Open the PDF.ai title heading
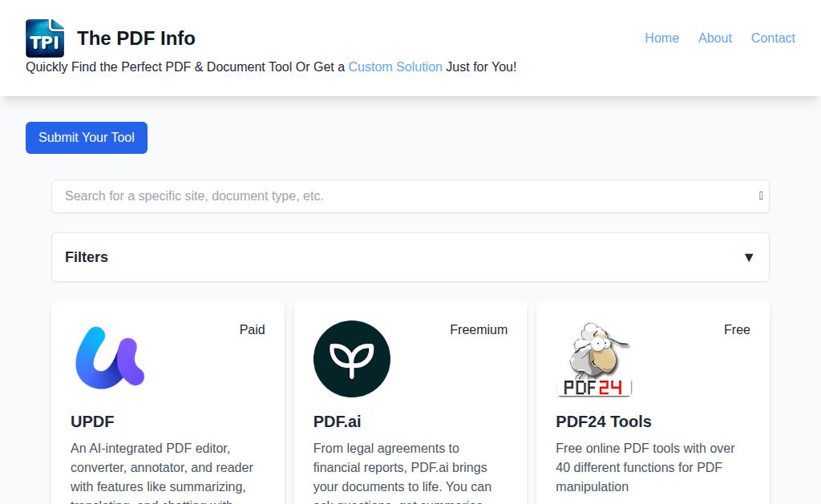 [337, 421]
